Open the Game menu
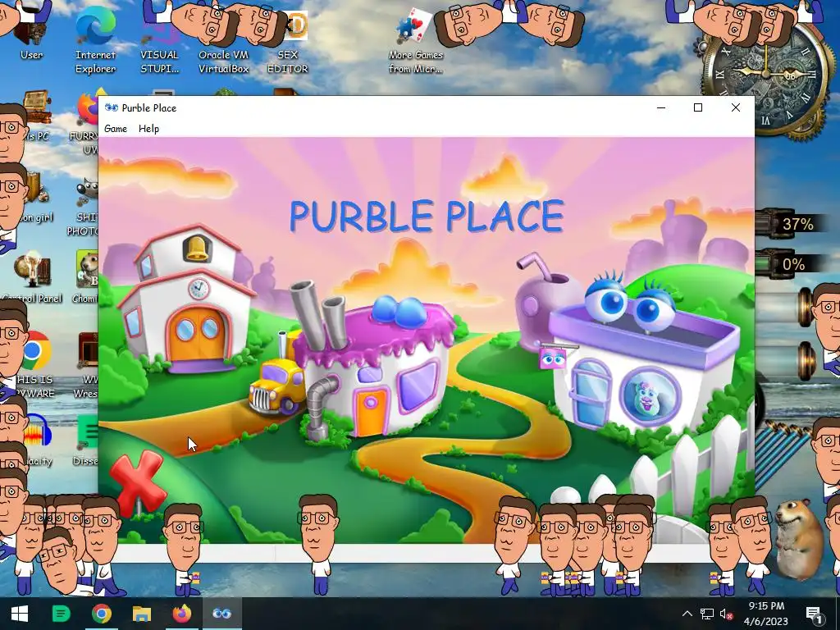The width and height of the screenshot is (840, 630). coord(115,129)
